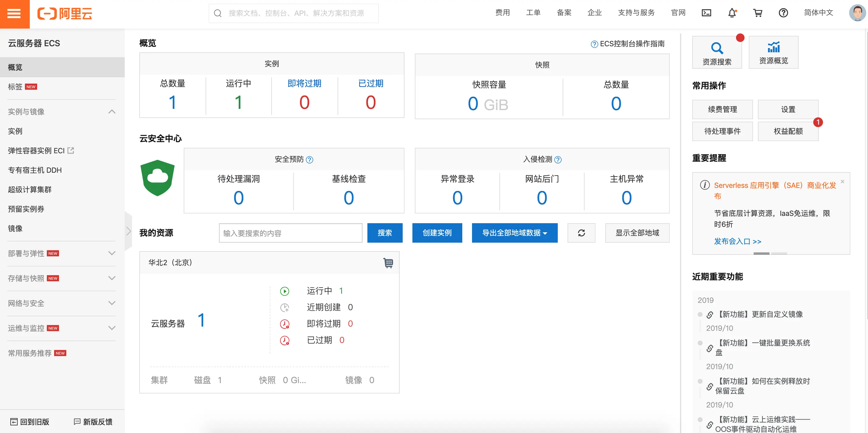
Task: Expand the 部署与弹性 sidebar section
Action: tap(112, 253)
